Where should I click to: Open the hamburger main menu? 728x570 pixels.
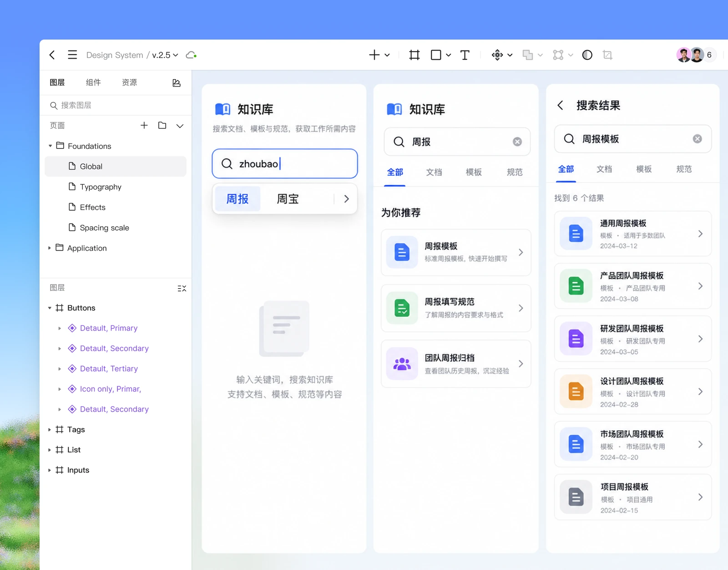tap(72, 55)
